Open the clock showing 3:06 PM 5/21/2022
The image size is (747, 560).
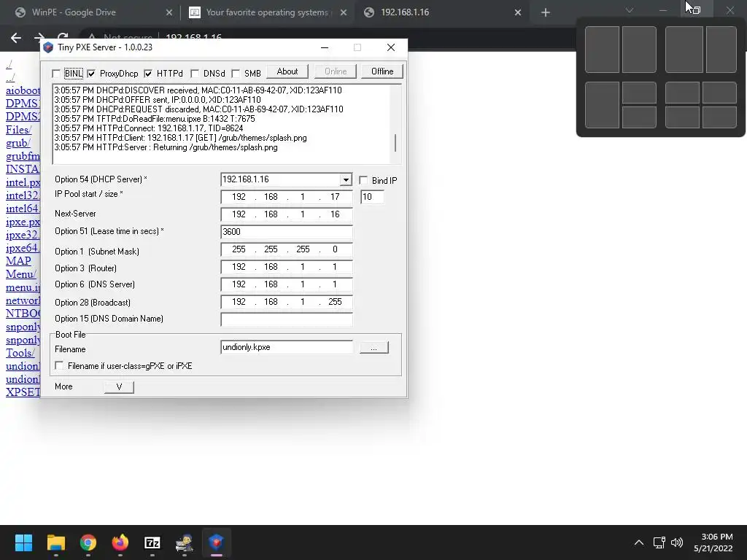click(713, 542)
